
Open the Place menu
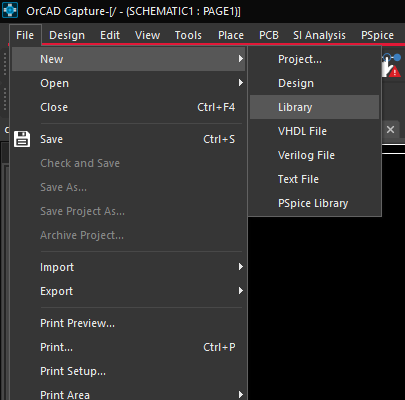231,35
